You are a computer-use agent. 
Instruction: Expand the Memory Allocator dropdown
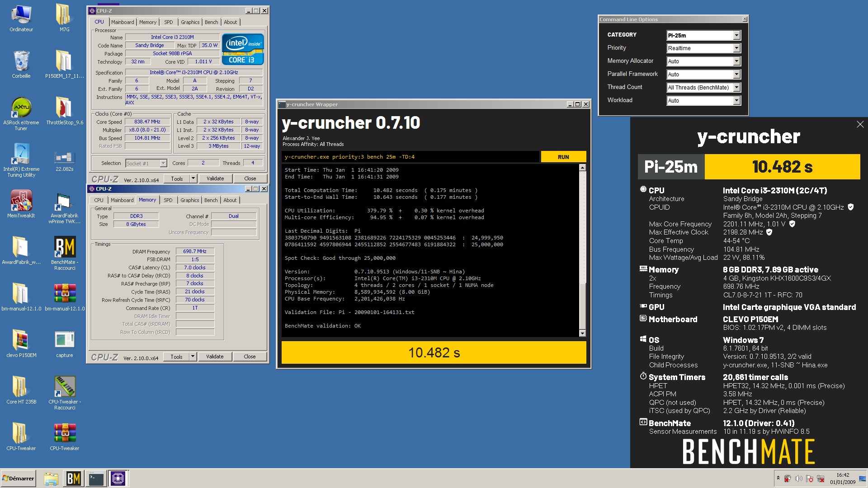coord(703,61)
